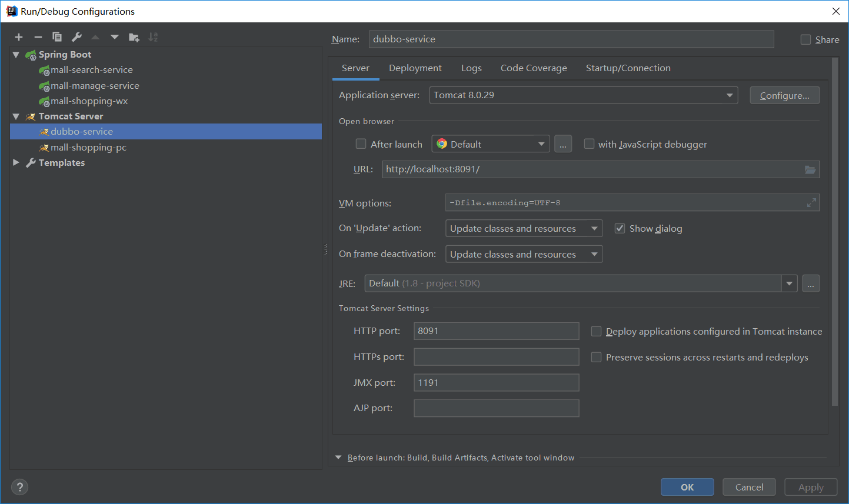The width and height of the screenshot is (849, 504).
Task: Open the JRE dropdown arrow
Action: click(789, 283)
